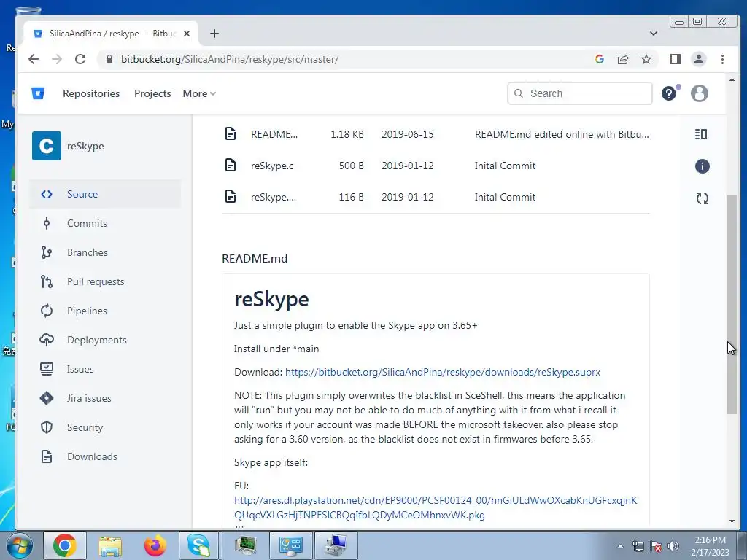Click the sync arrows icon in right rail

point(703,198)
